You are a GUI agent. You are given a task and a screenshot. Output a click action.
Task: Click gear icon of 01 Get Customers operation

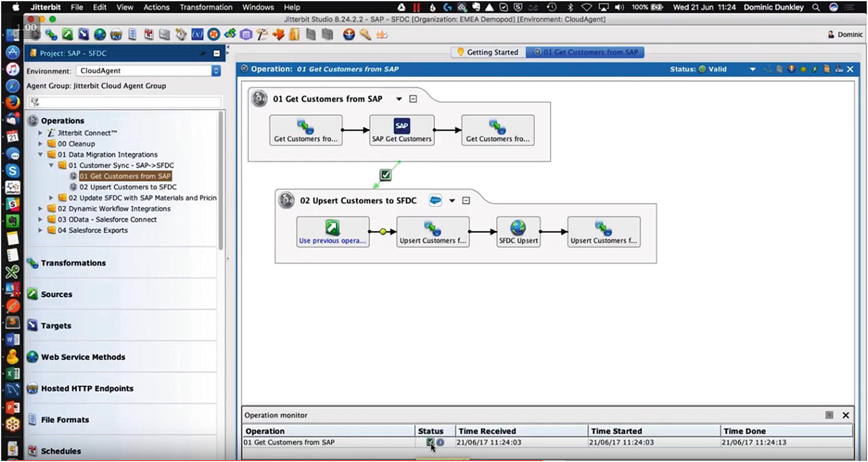pyautogui.click(x=260, y=99)
